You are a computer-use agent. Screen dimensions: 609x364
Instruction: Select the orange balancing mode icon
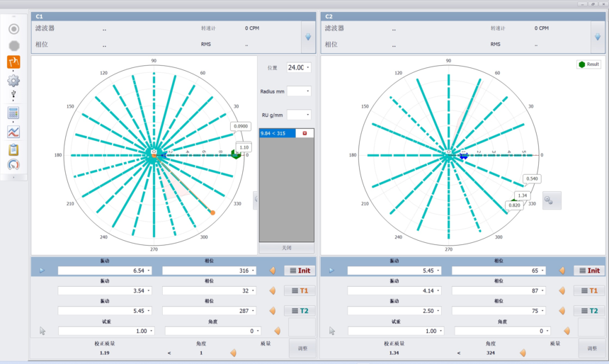click(13, 62)
